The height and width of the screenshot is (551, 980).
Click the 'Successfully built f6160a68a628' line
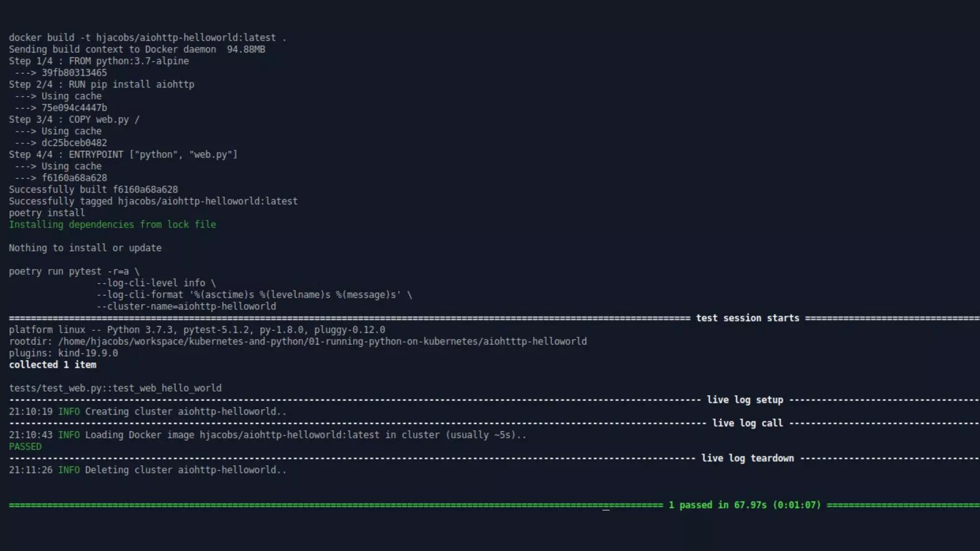[x=93, y=189]
